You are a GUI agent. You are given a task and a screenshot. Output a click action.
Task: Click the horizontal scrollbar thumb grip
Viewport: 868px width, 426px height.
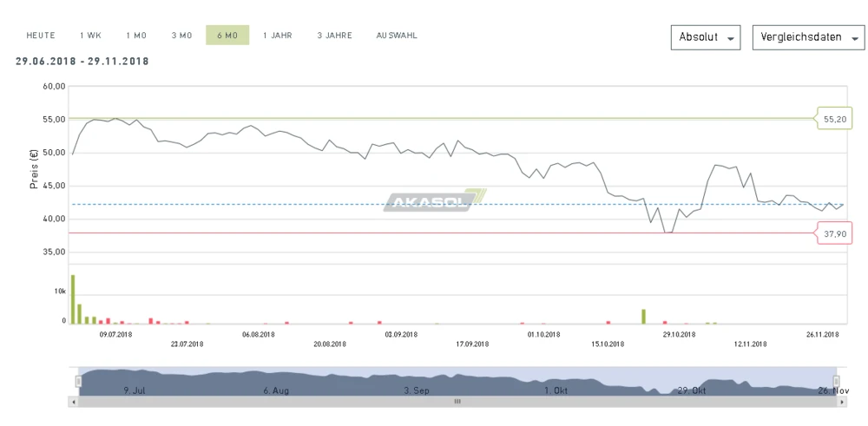click(457, 402)
